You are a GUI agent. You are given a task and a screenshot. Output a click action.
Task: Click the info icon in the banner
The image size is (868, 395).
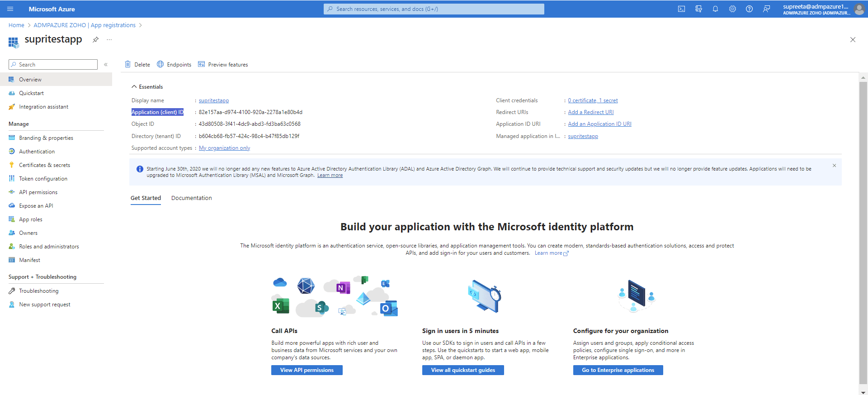(x=140, y=169)
